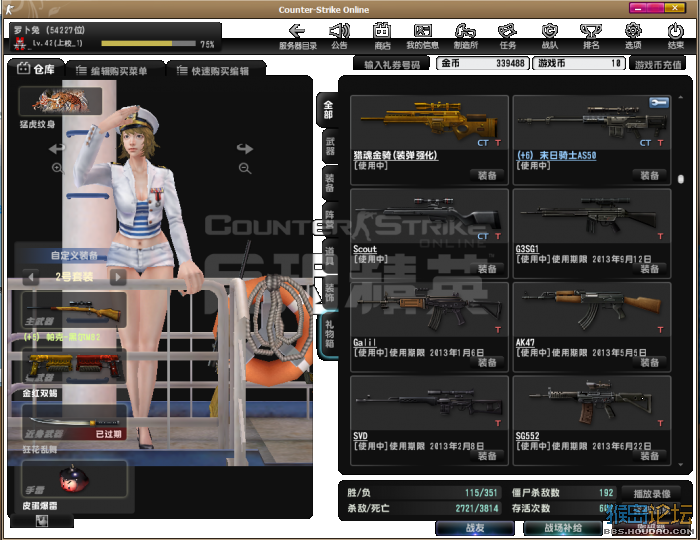Image resolution: width=700 pixels, height=540 pixels.
Task: Select the tiger tattoo (猛虎纹身) thumbnail
Action: point(60,100)
